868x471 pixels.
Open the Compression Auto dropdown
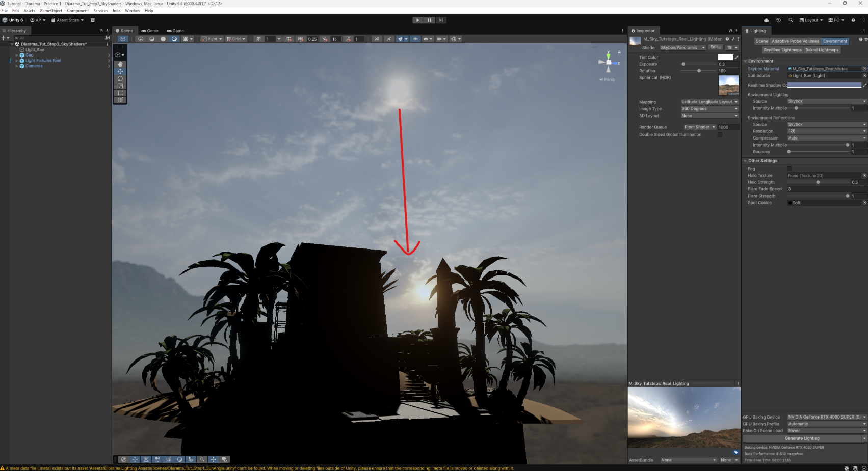point(827,138)
